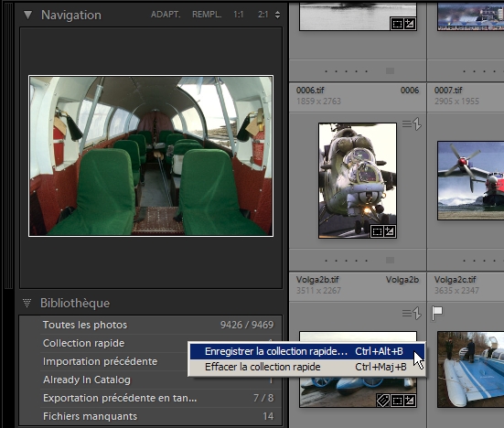
Task: Collapse the Bibliothèque panel triangle
Action: tap(27, 303)
